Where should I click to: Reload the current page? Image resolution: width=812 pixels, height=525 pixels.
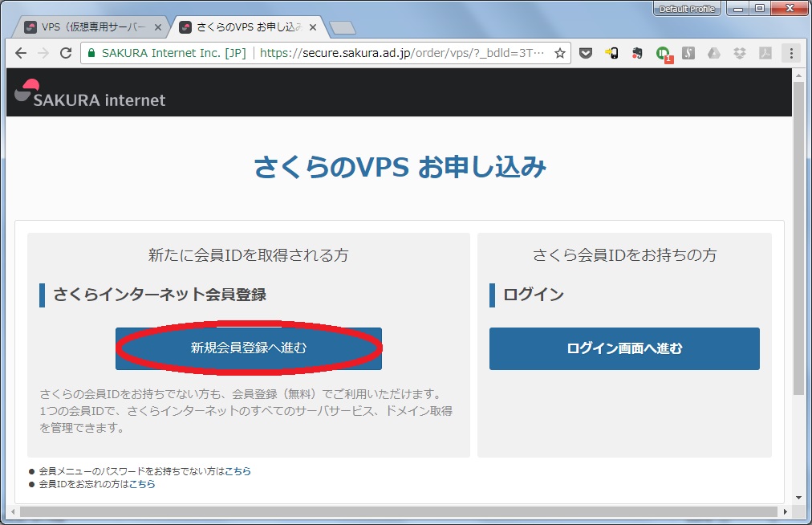click(x=66, y=53)
